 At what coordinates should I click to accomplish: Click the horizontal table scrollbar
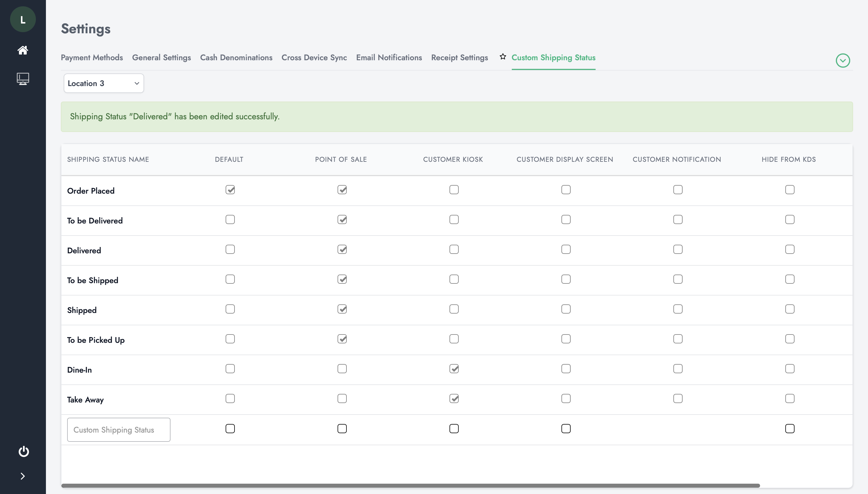point(410,485)
